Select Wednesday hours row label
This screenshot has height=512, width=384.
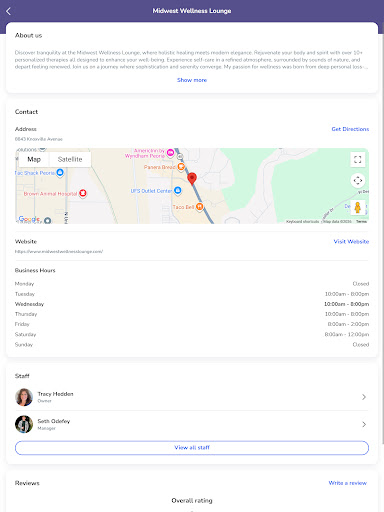point(29,304)
